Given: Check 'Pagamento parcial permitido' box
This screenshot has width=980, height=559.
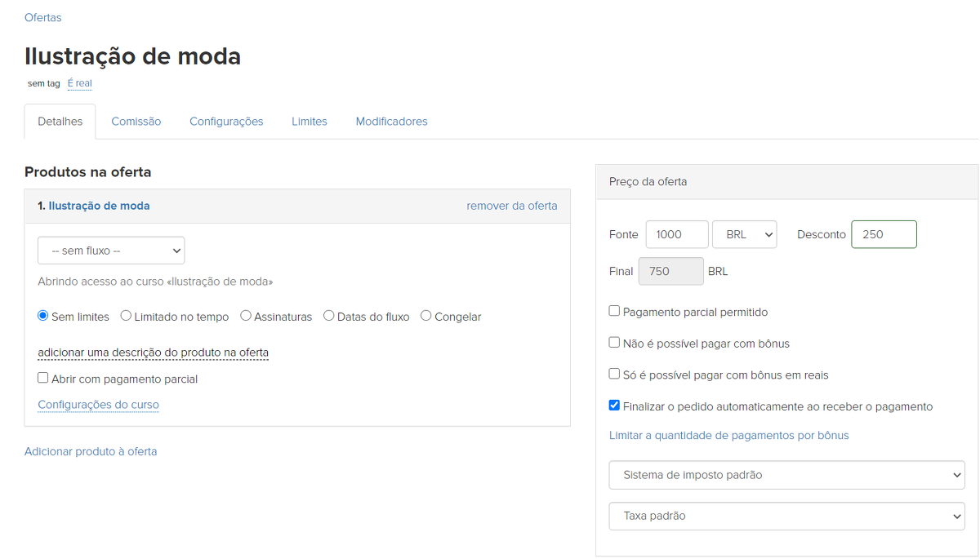Looking at the screenshot, I should coord(614,311).
